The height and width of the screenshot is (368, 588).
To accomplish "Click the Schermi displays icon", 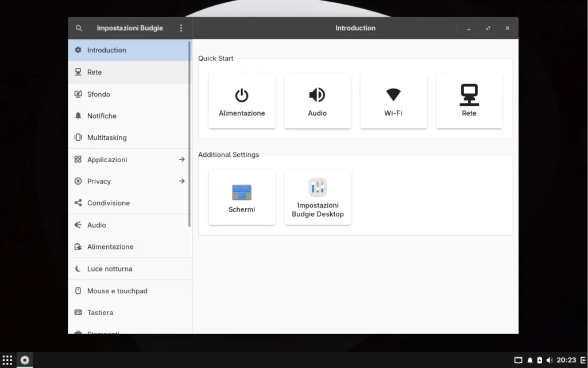I will 242,191.
